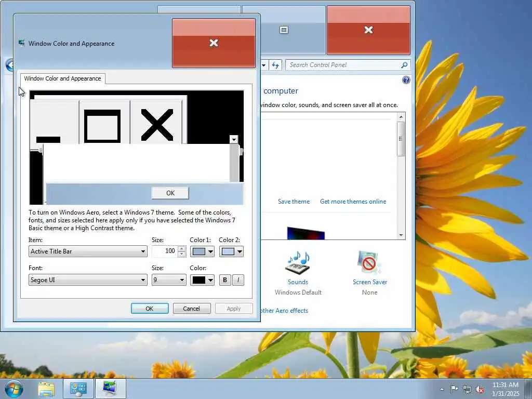Decrease item size with down spinner arrow
The height and width of the screenshot is (399, 532).
click(x=182, y=254)
